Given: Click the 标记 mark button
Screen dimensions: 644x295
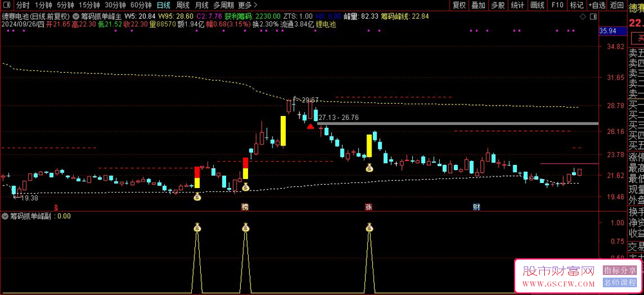Looking at the screenshot, I should tap(576, 5).
